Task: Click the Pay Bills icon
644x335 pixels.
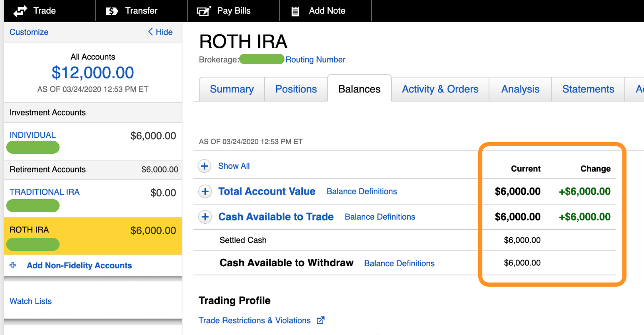Action: coord(203,10)
